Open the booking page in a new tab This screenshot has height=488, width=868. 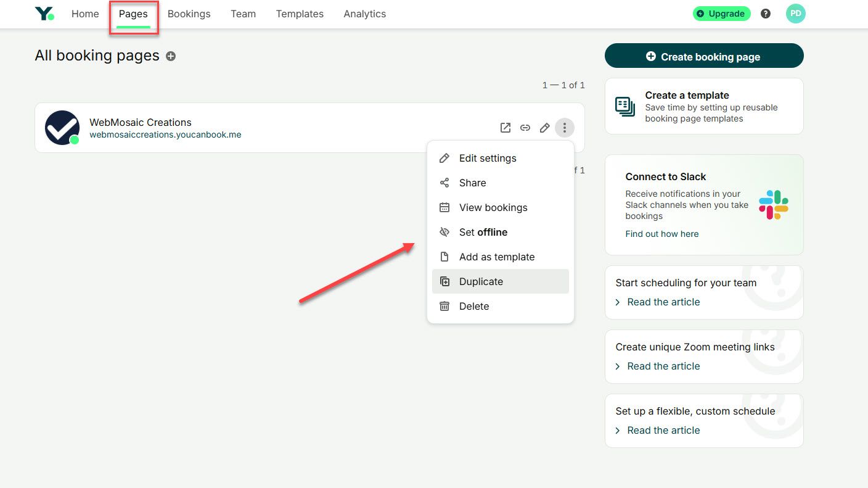pyautogui.click(x=505, y=127)
